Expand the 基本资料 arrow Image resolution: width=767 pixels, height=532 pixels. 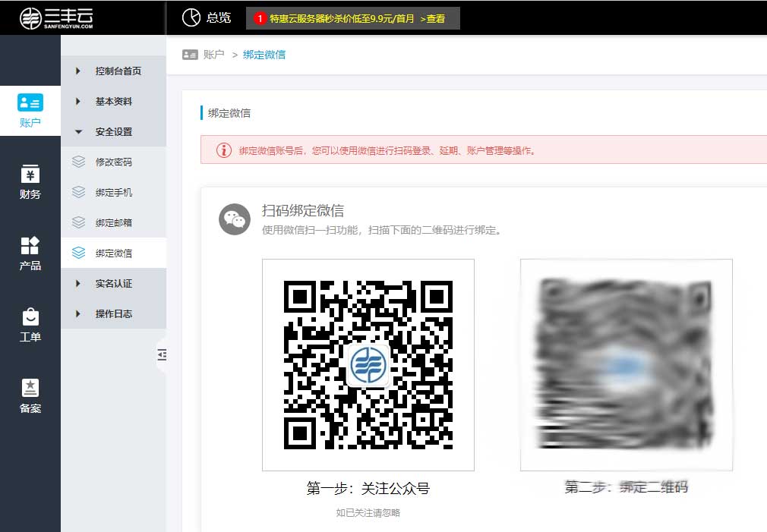pos(77,101)
